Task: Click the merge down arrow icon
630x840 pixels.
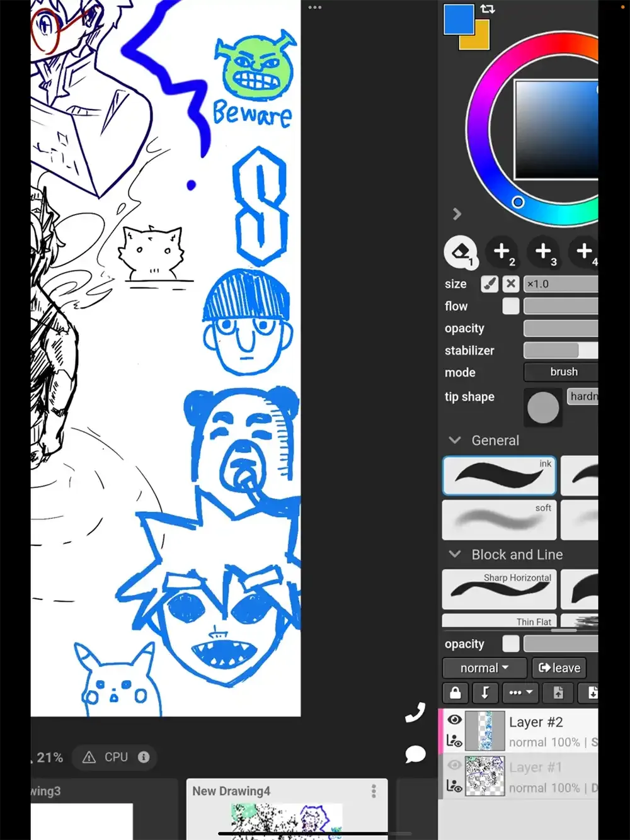Action: (484, 693)
